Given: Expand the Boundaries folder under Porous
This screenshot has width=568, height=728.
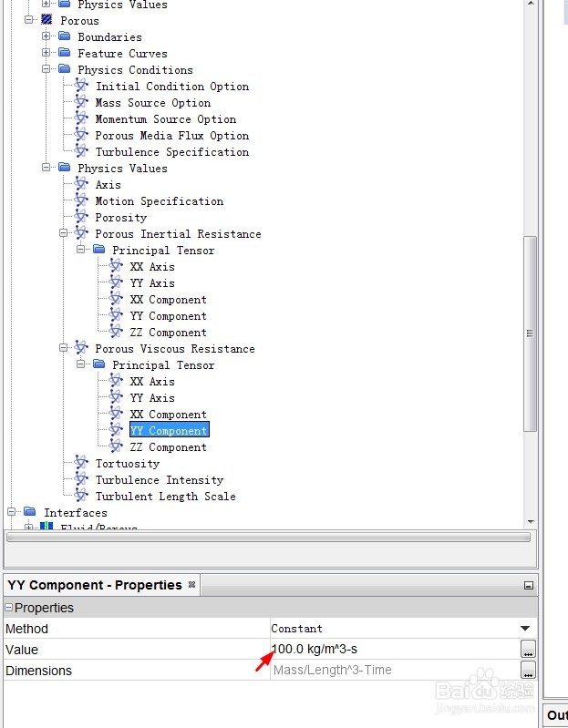Looking at the screenshot, I should (46, 36).
